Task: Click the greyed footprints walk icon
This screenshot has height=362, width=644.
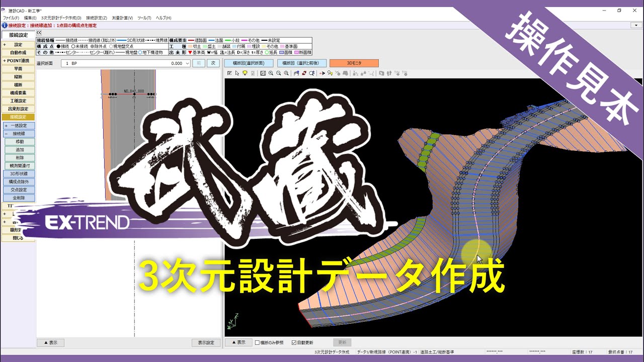Action: tap(389, 73)
